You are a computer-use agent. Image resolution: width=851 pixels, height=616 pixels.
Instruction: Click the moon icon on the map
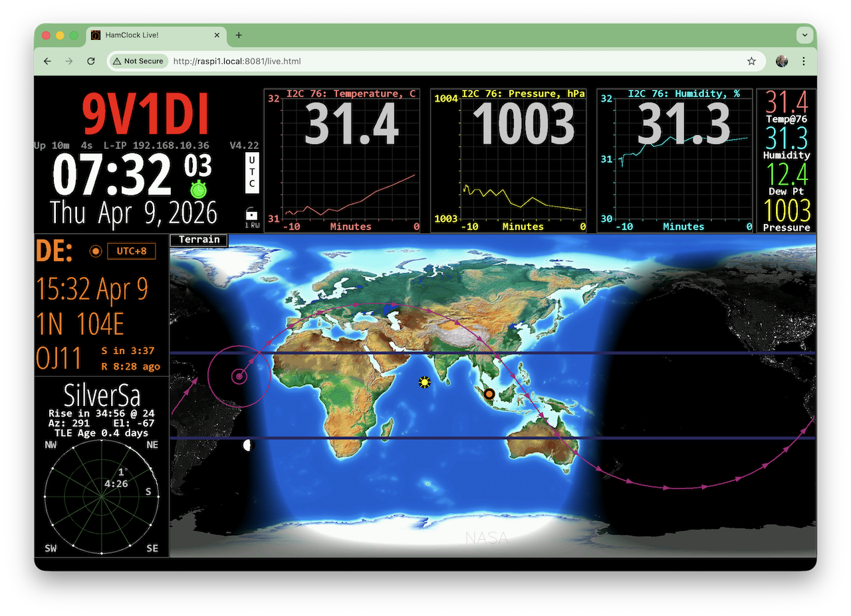coord(249,445)
